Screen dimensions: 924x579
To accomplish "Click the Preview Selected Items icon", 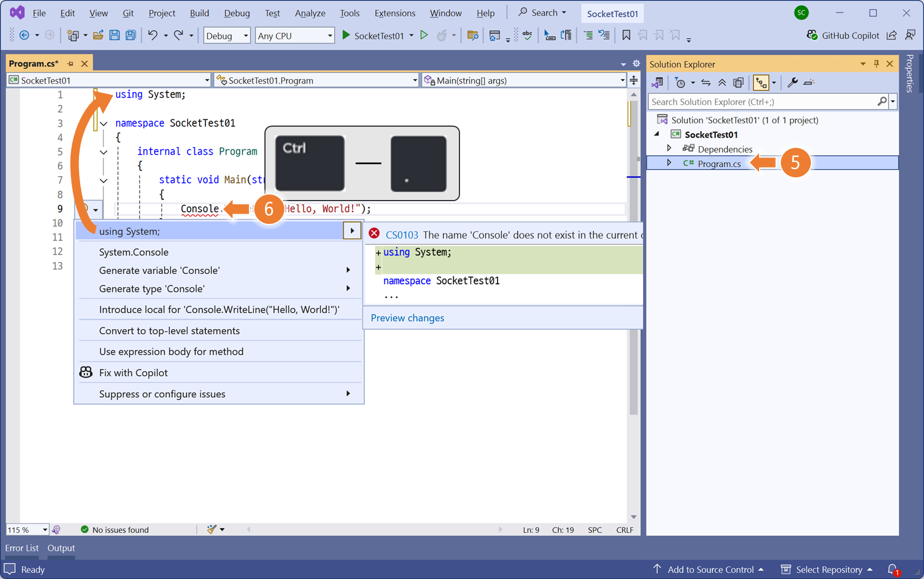I will tap(809, 83).
